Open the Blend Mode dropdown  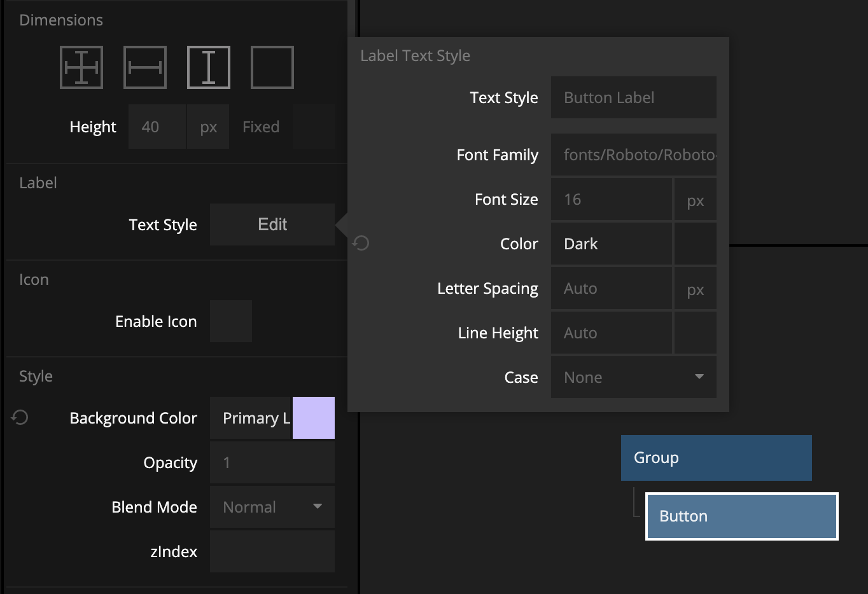(272, 507)
